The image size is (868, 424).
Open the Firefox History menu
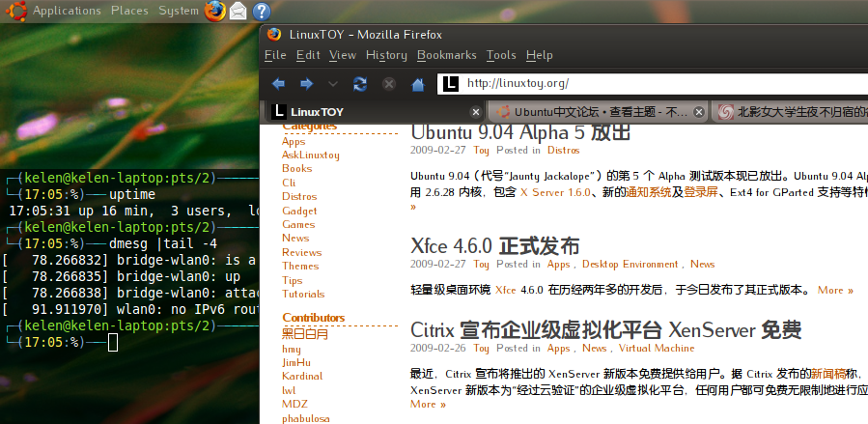coord(386,55)
